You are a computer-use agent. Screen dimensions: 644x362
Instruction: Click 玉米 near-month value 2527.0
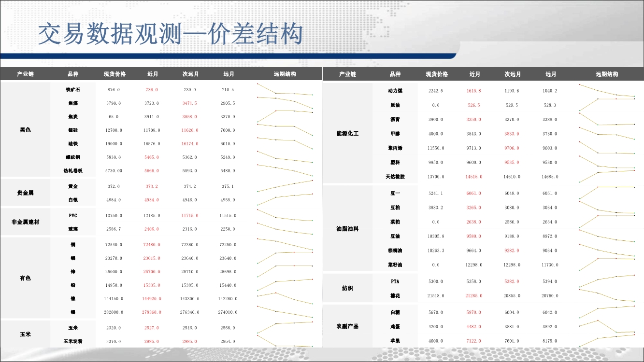152,328
